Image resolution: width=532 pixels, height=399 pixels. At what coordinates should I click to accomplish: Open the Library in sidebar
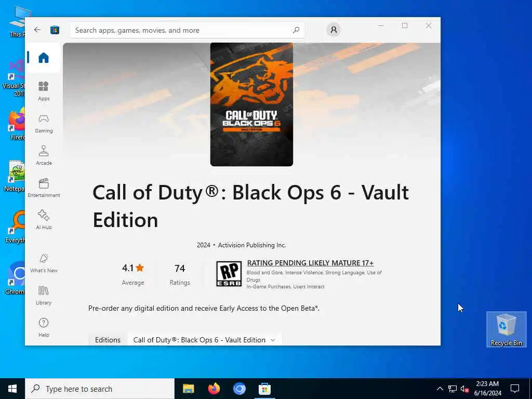coord(44,295)
